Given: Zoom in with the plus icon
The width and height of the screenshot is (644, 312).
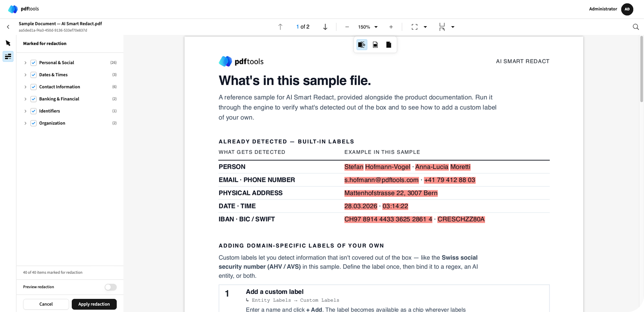Looking at the screenshot, I should 391,27.
